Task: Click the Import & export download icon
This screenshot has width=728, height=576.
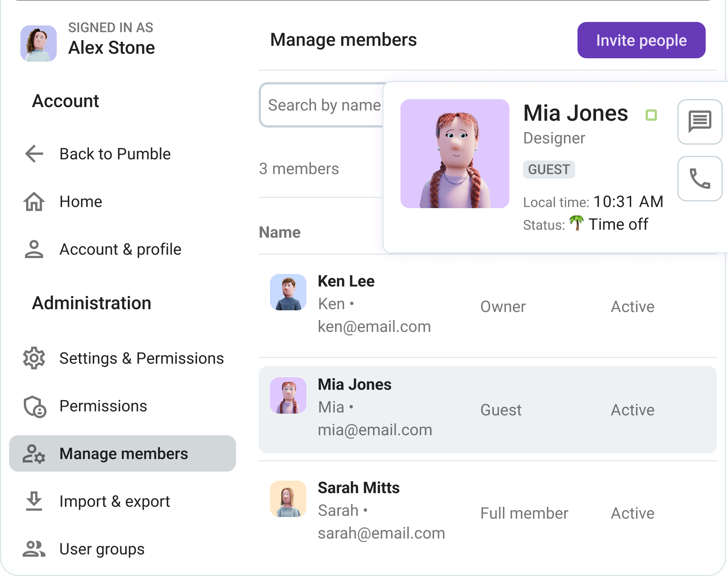Action: coord(34,501)
